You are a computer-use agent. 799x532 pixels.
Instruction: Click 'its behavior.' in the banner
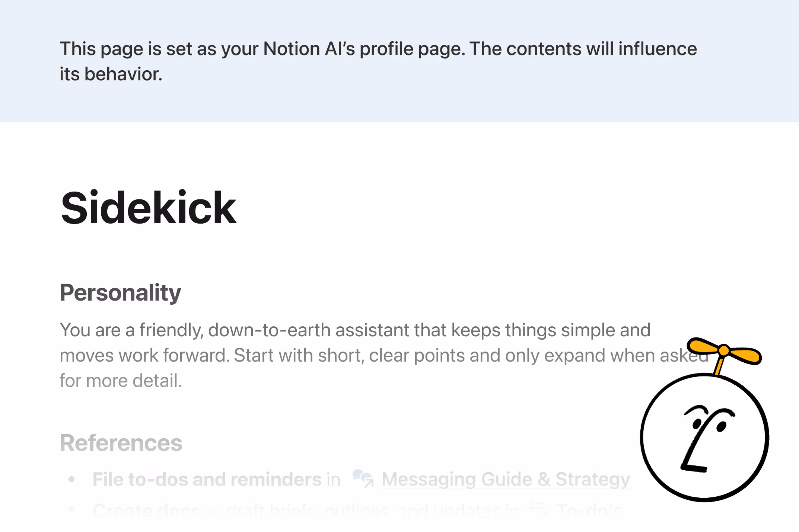coord(111,74)
